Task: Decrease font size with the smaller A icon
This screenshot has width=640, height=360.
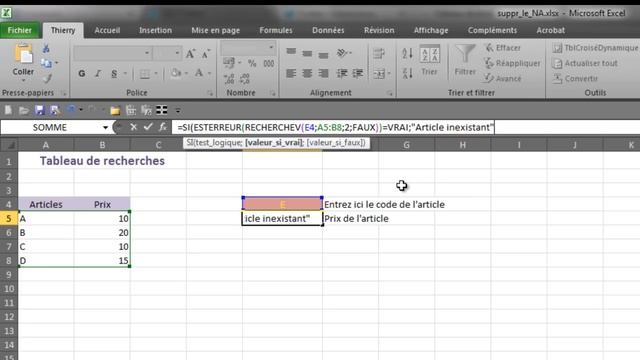Action: tap(206, 53)
